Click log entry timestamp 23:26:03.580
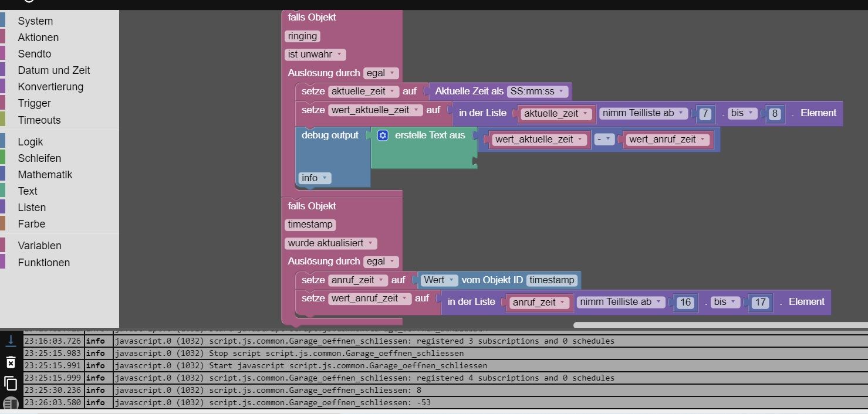The height and width of the screenshot is (414, 868). pos(53,402)
